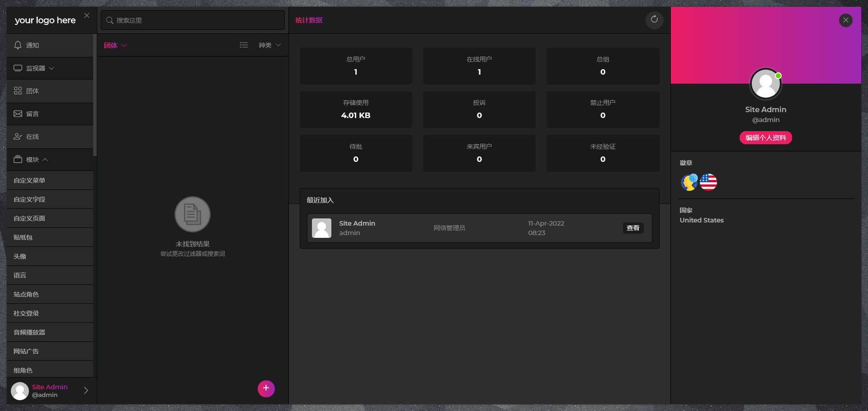The height and width of the screenshot is (411, 868).
Task: Open the 团体 filter dropdown
Action: (115, 45)
